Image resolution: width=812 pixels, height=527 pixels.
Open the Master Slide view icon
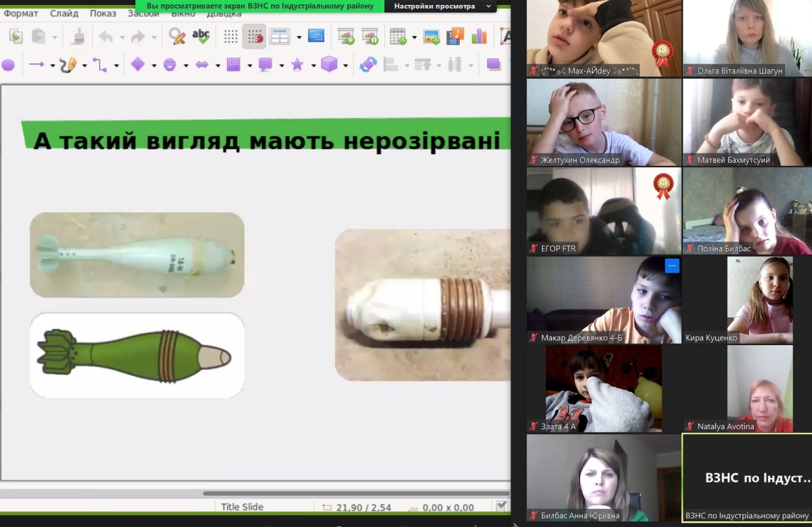coord(316,36)
